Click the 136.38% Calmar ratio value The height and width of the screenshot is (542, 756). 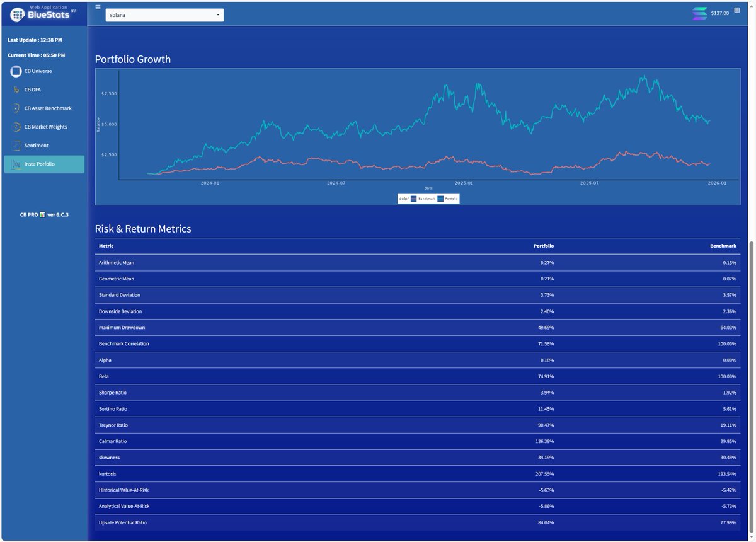(545, 441)
